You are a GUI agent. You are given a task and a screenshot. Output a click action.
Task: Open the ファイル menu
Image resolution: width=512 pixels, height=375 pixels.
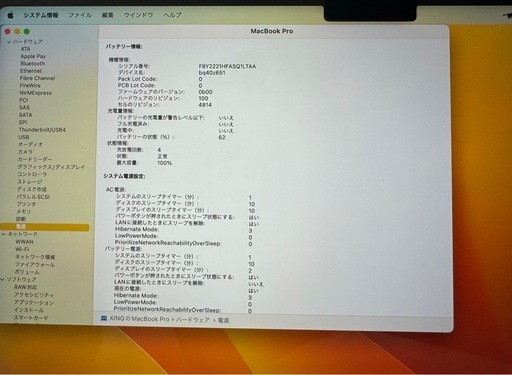click(x=80, y=15)
